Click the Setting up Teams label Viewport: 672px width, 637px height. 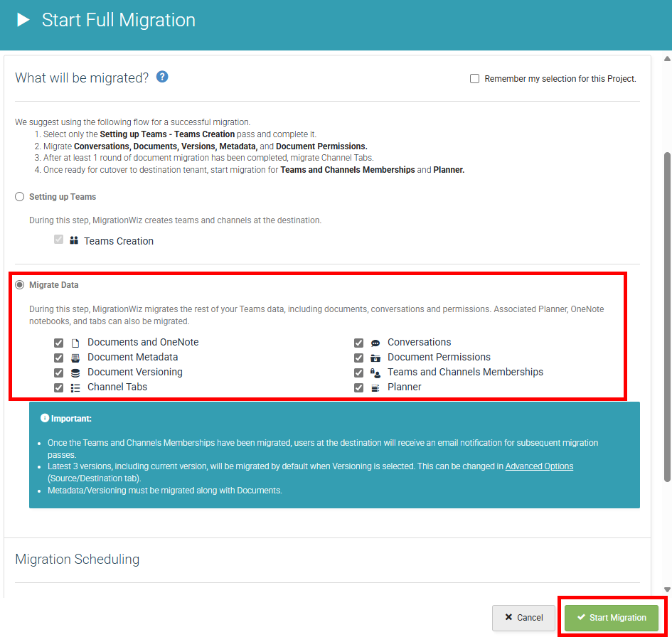[63, 197]
